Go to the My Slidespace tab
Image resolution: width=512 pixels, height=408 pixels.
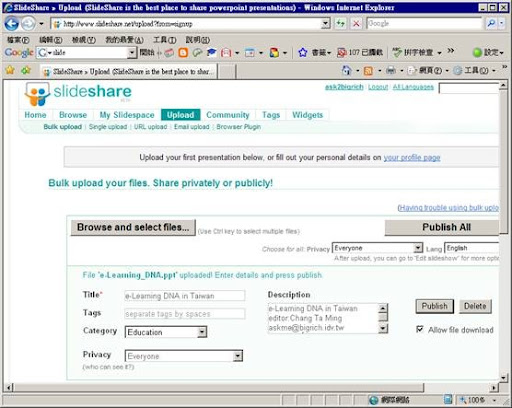[127, 115]
